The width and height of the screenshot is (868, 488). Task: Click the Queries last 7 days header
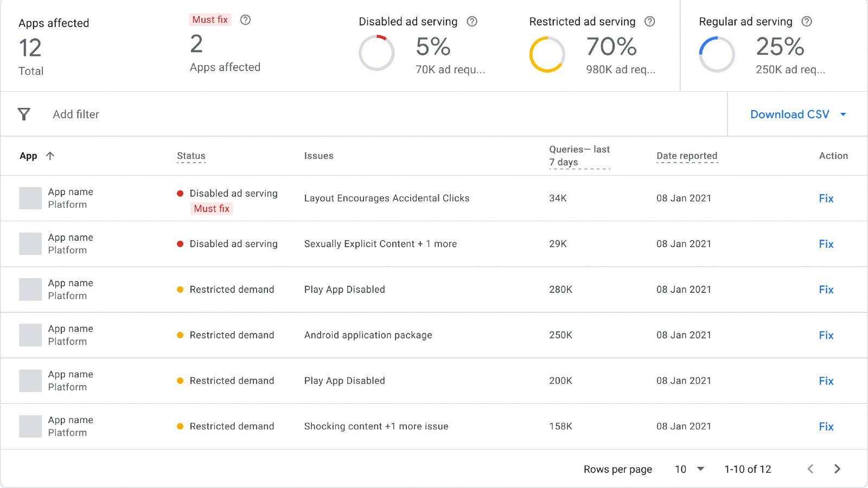pyautogui.click(x=578, y=156)
